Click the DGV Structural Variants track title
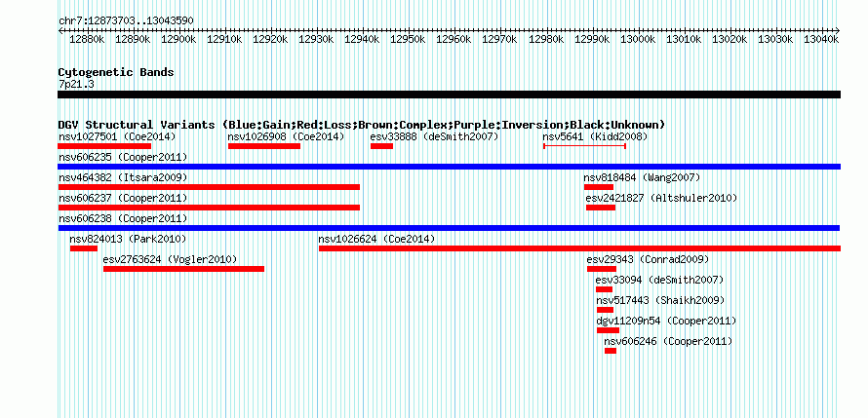This screenshot has height=418, width=868. (x=362, y=125)
